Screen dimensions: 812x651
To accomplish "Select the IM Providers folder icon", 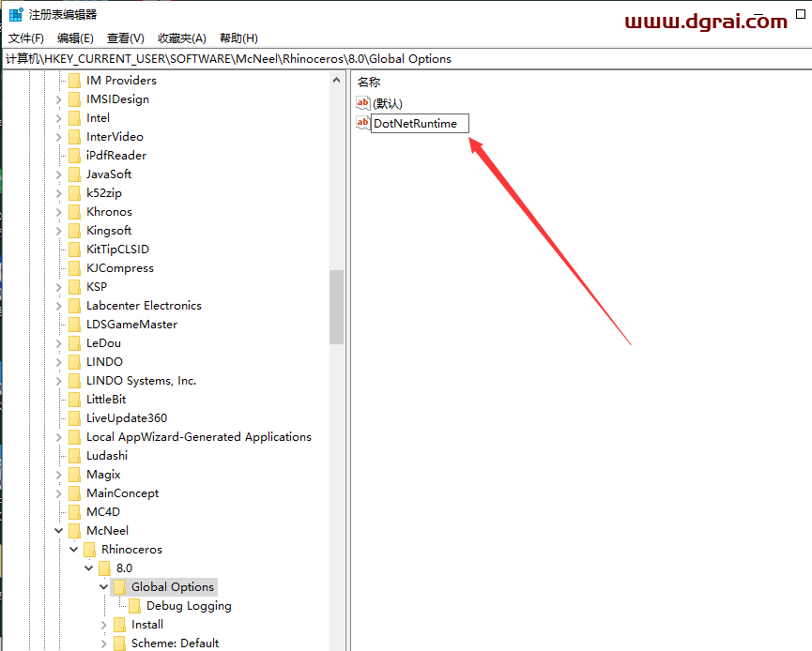I will point(74,81).
